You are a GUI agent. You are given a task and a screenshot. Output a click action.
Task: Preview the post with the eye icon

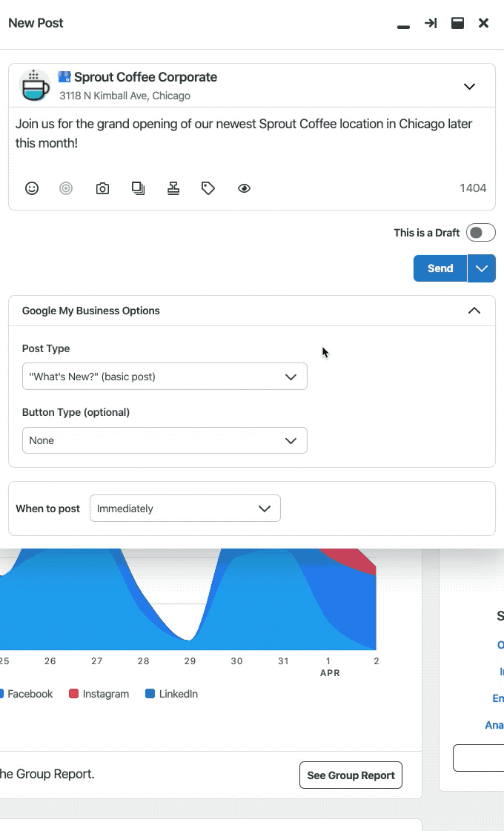point(244,188)
